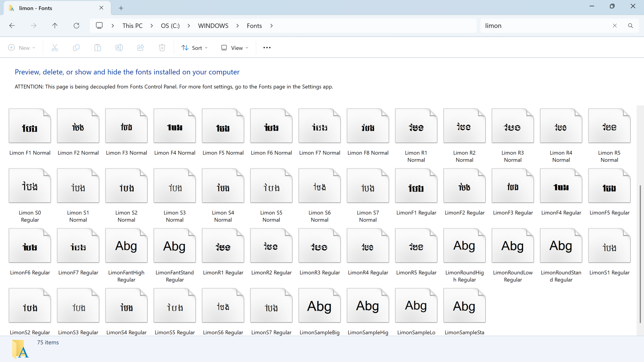Image resolution: width=644 pixels, height=362 pixels.
Task: Select the Limon F4 Normal font
Action: pos(175,132)
